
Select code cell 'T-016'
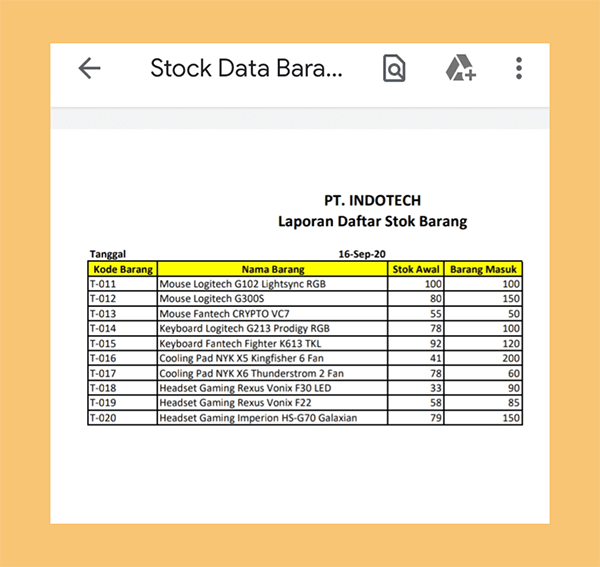coord(123,358)
